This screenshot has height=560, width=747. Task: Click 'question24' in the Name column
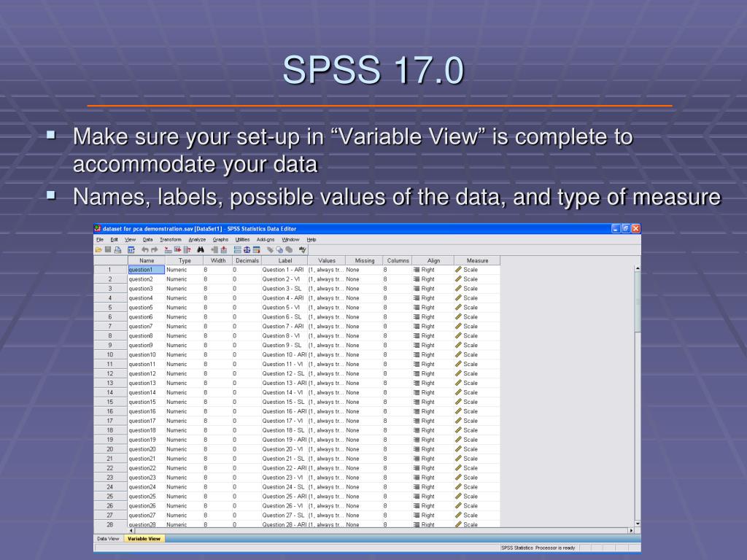pos(146,487)
